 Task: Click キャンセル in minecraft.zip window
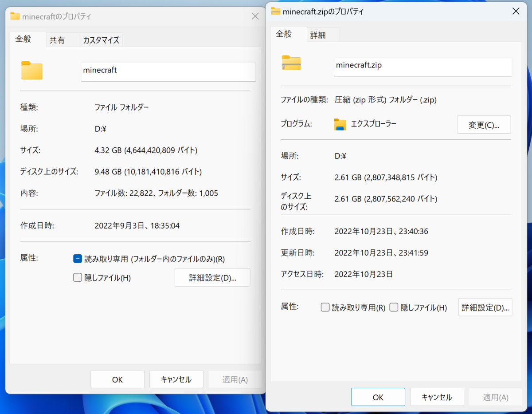coord(437,397)
